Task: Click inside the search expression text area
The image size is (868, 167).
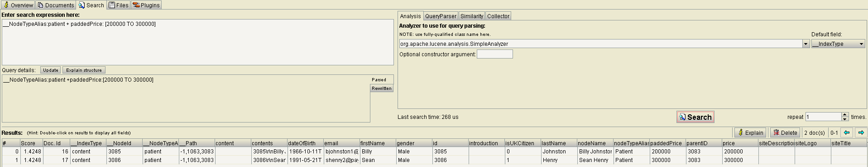Action: click(198, 42)
